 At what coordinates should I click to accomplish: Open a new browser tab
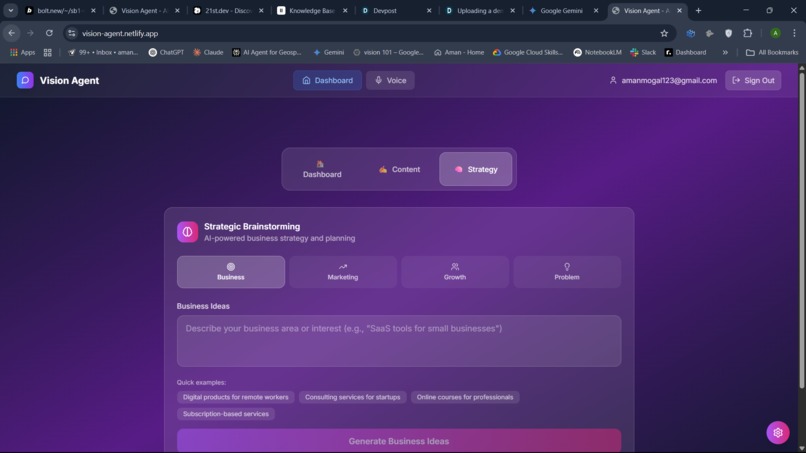[698, 10]
